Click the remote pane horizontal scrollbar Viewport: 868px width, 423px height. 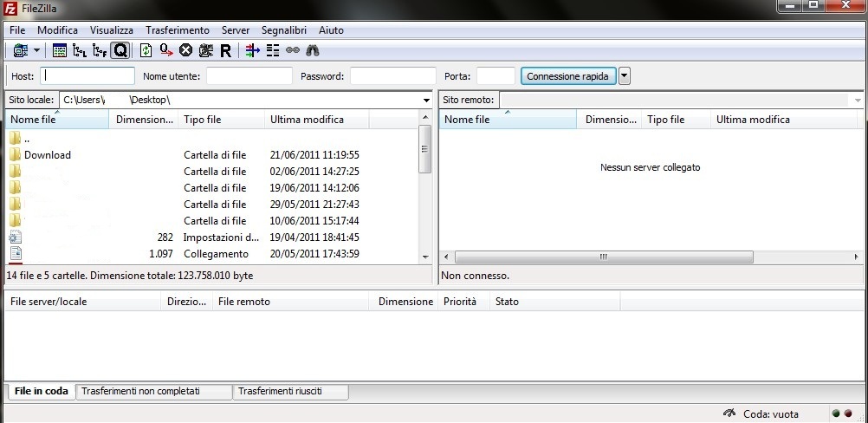click(x=604, y=257)
